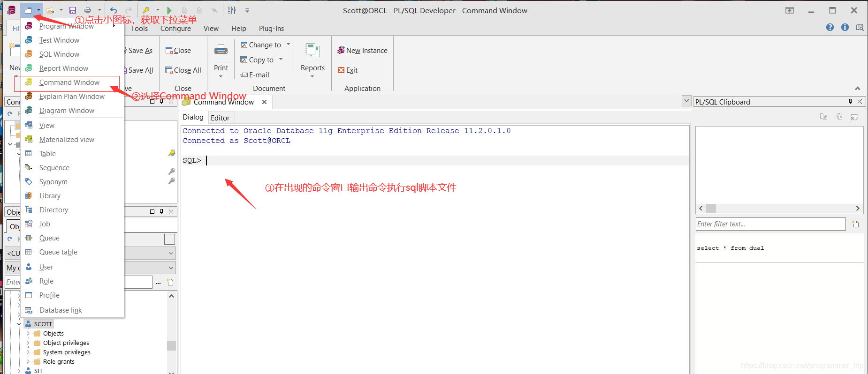Open the Tools ribbon tab
The height and width of the screenshot is (374, 868).
point(139,29)
